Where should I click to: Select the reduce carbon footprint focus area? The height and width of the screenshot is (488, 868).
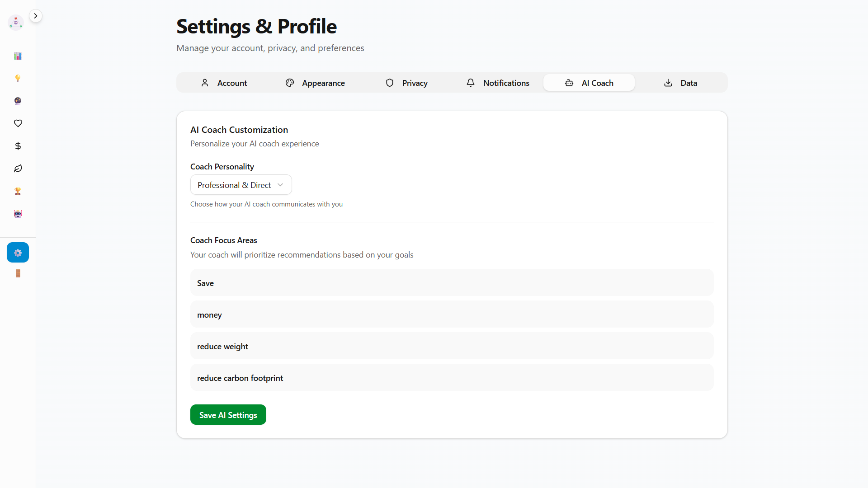pyautogui.click(x=452, y=378)
